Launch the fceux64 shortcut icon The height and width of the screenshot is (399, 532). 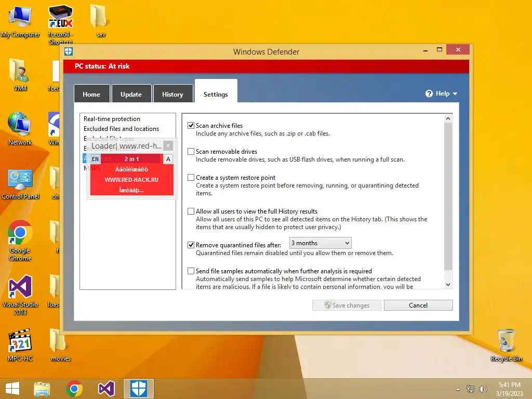click(60, 24)
